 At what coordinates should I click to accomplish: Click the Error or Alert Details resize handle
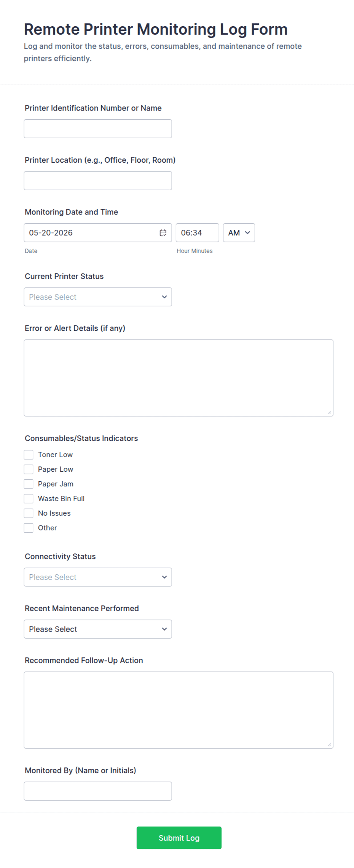point(329,412)
